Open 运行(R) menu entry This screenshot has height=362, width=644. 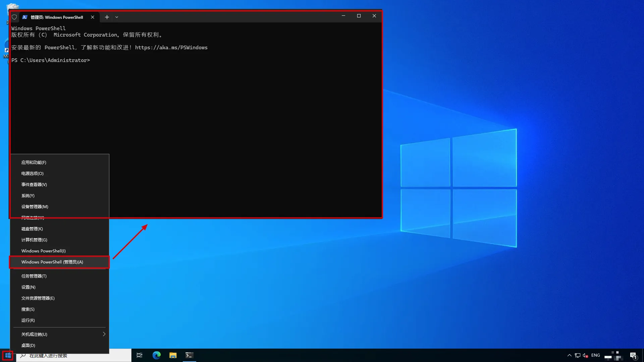point(60,320)
